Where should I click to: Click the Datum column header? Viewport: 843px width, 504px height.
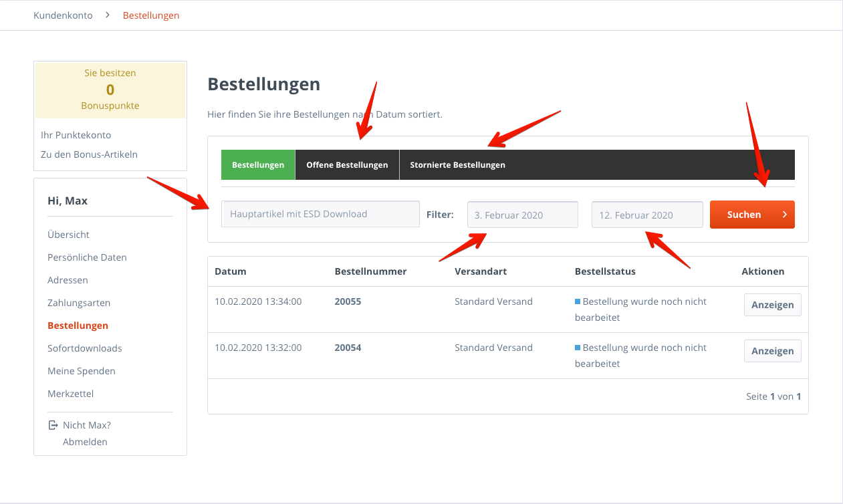tap(231, 271)
